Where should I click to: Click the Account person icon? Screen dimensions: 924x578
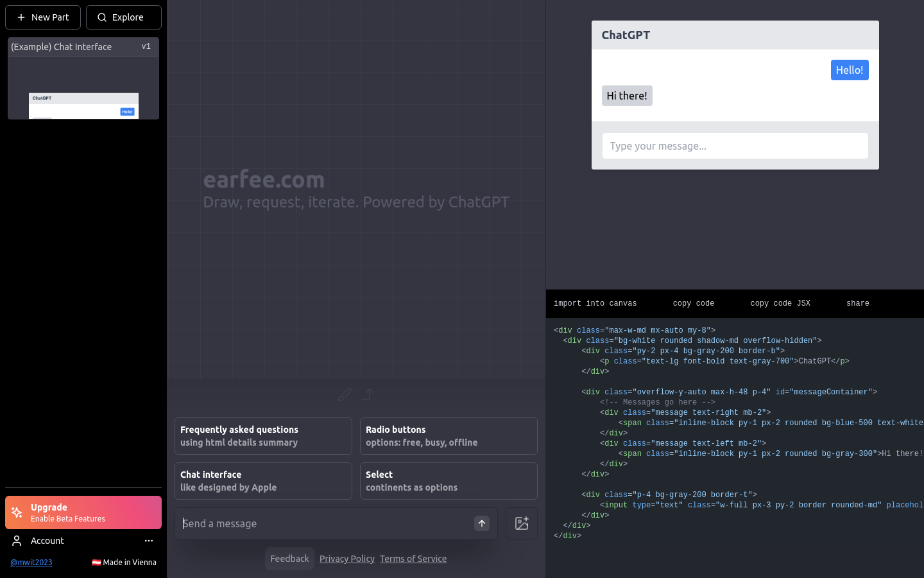(x=17, y=541)
